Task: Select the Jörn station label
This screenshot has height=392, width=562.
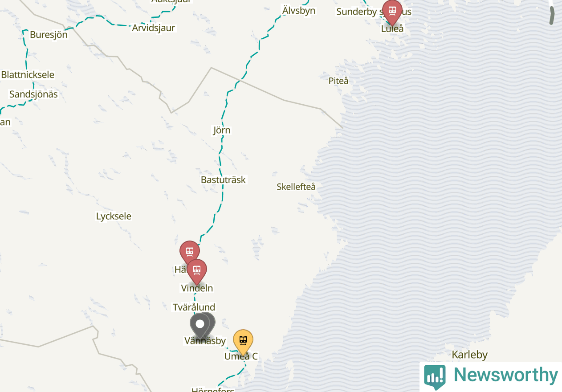Action: [222, 130]
